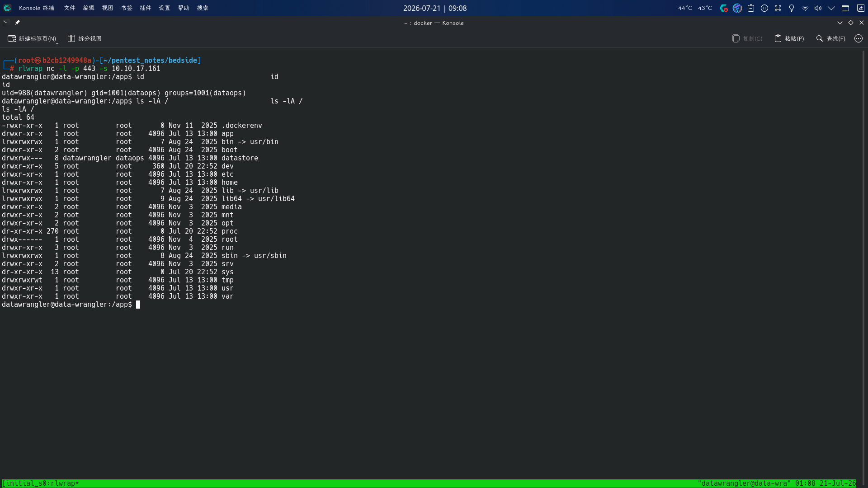Open the 设置 menu

(165, 8)
